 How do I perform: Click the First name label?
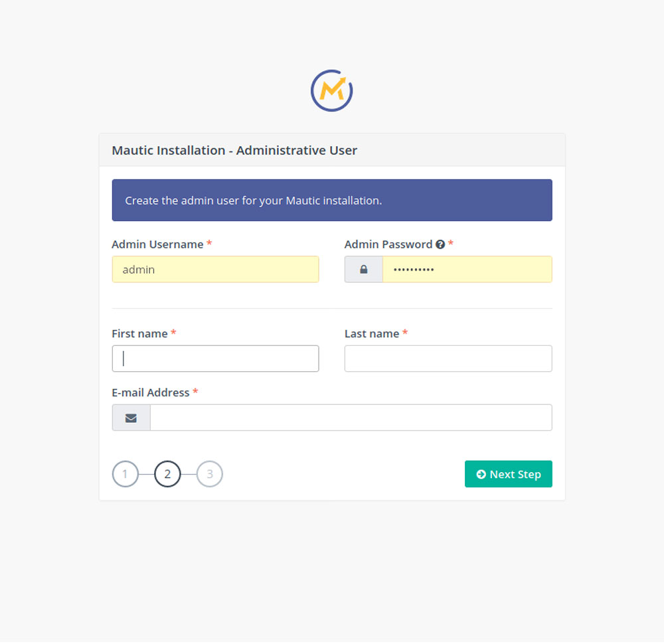click(139, 333)
